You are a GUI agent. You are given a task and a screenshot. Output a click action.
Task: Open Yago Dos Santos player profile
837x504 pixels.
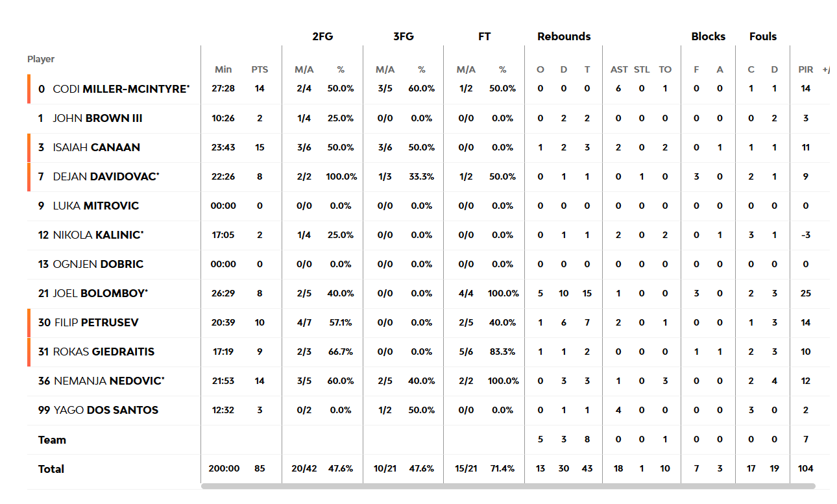pos(106,410)
